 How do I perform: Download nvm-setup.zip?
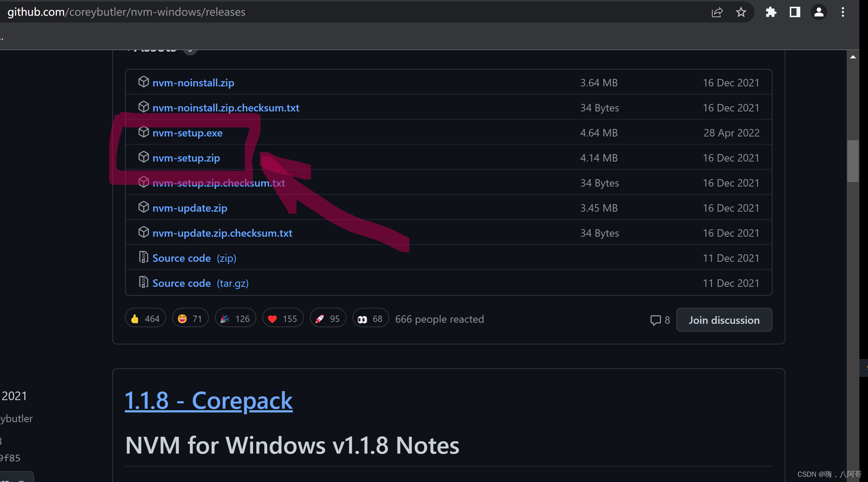(x=186, y=158)
